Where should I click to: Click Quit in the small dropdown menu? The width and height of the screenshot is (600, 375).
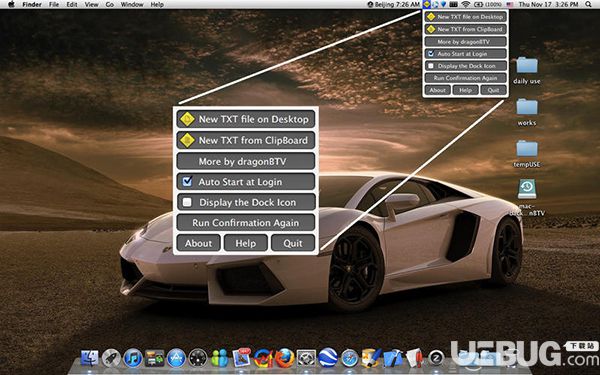coord(494,90)
